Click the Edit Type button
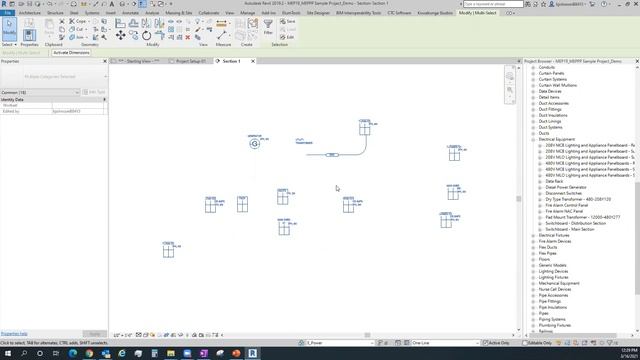Viewport: 640px width, 360px height. coord(94,93)
